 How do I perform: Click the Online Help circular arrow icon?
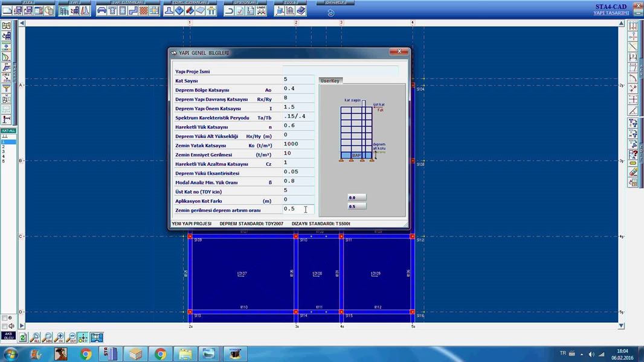[330, 13]
